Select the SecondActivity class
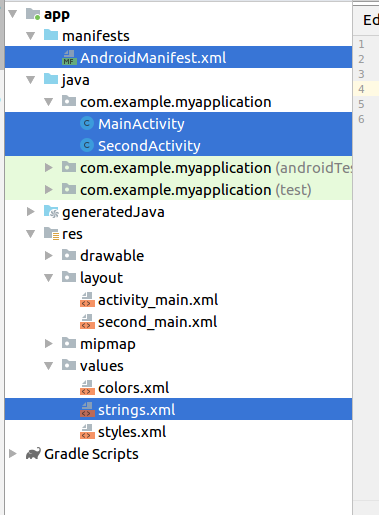Viewport: 379px width, 515px height. (x=149, y=146)
